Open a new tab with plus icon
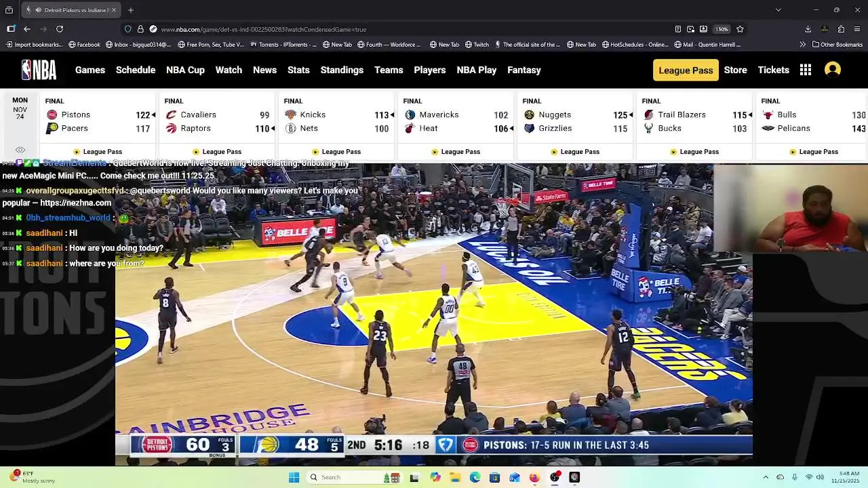Image resolution: width=868 pixels, height=488 pixels. (x=131, y=10)
